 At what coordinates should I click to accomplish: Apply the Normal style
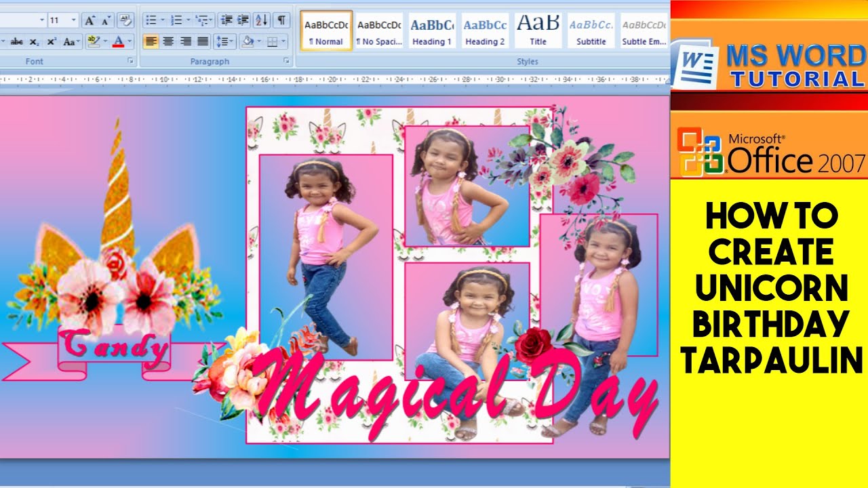pos(326,31)
